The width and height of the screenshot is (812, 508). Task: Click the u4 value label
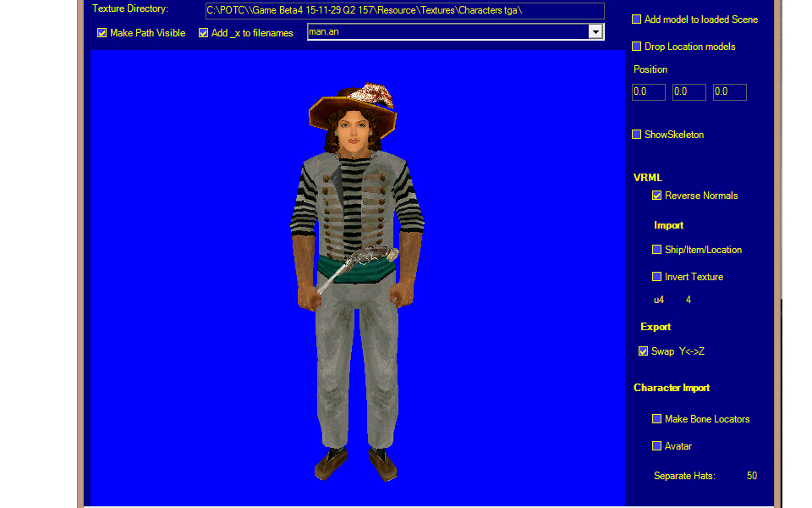(659, 300)
